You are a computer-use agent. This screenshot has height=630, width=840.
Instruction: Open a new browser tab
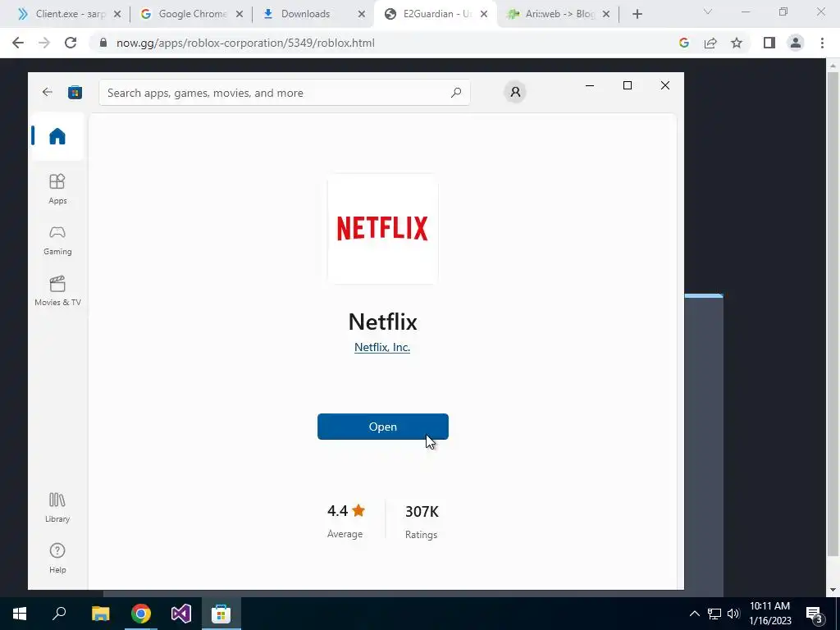tap(637, 14)
